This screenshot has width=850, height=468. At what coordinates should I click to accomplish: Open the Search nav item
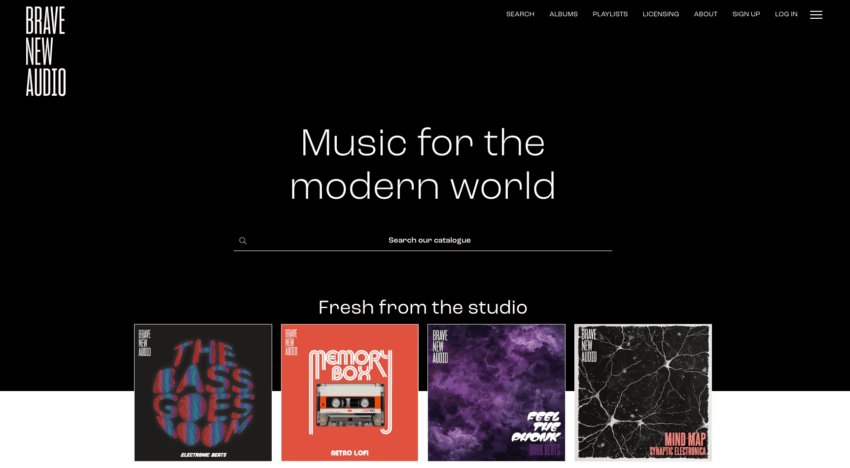click(520, 14)
